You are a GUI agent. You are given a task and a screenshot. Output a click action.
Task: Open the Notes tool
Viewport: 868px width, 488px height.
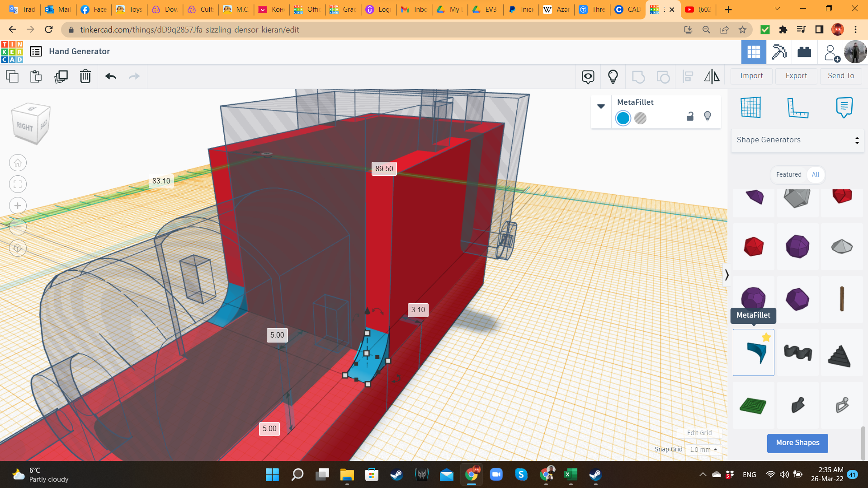tap(844, 108)
